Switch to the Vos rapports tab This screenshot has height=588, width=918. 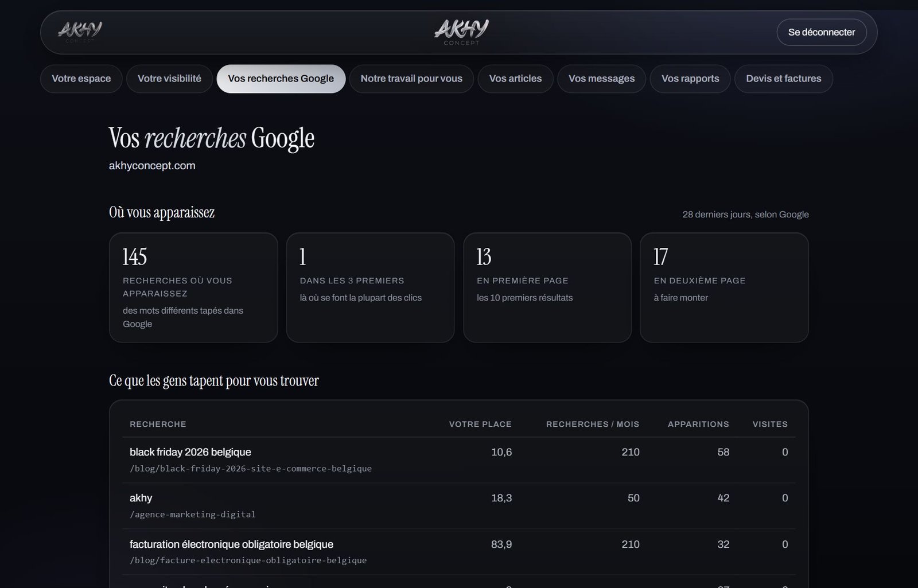690,79
